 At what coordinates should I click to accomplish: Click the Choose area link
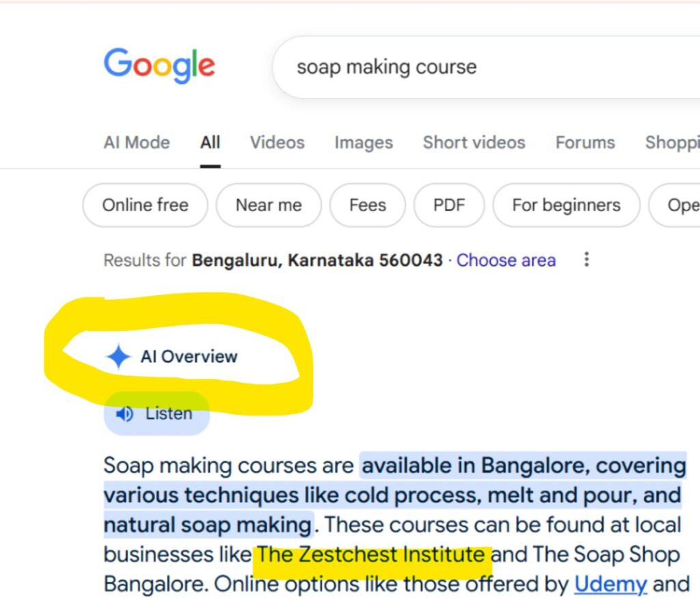click(506, 260)
